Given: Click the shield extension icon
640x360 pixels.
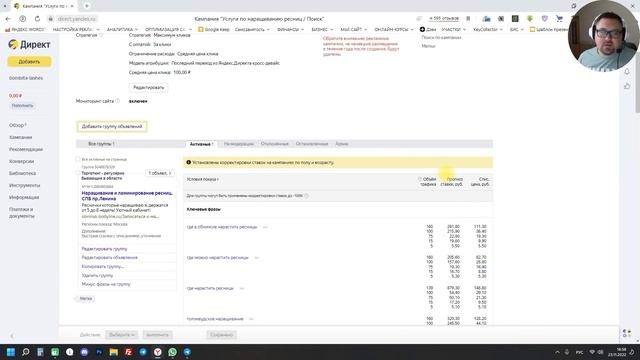Looking at the screenshot, I should click(x=544, y=18).
